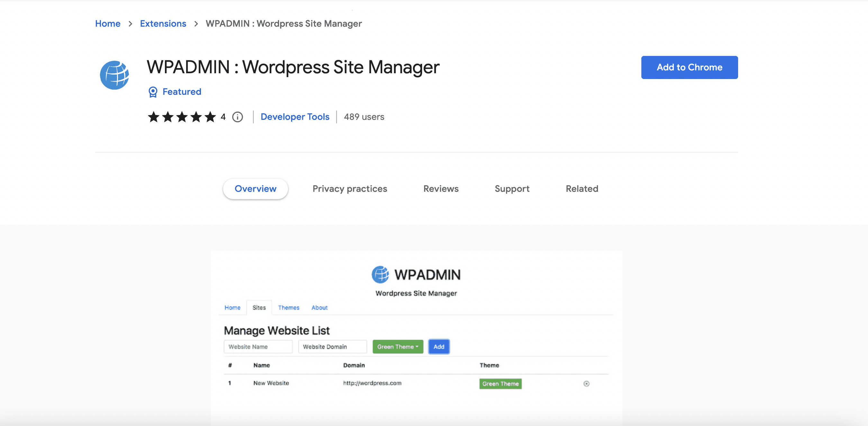The height and width of the screenshot is (426, 868).
Task: Click About tab in the preview screenshot
Action: [x=320, y=307]
